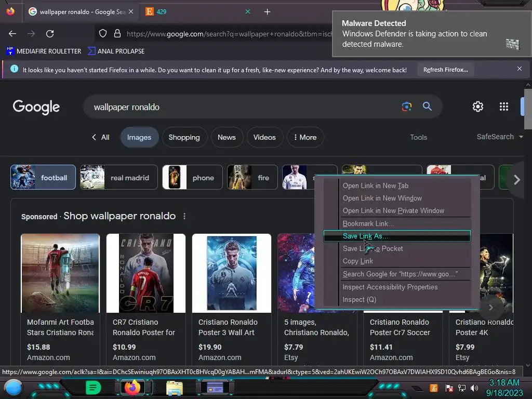532x399 pixels.
Task: Open the CR7 Cristiano Ronaldo Poster image
Action: 146,273
